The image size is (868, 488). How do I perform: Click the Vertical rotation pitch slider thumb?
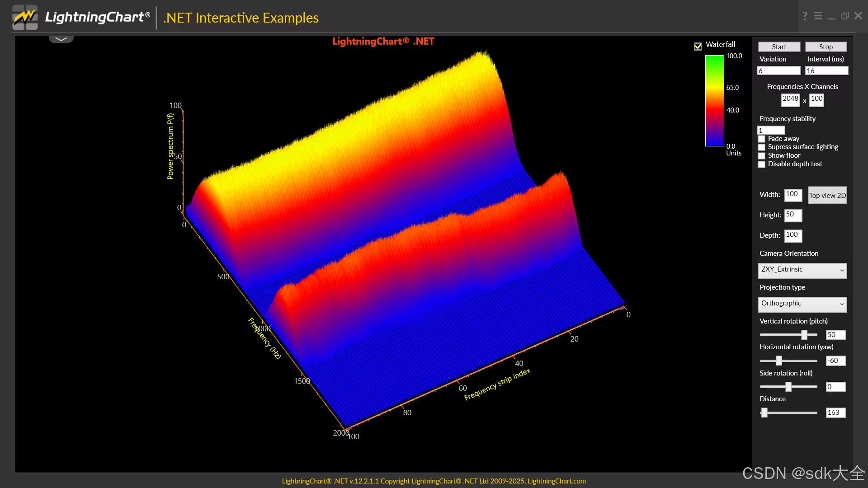(x=804, y=335)
